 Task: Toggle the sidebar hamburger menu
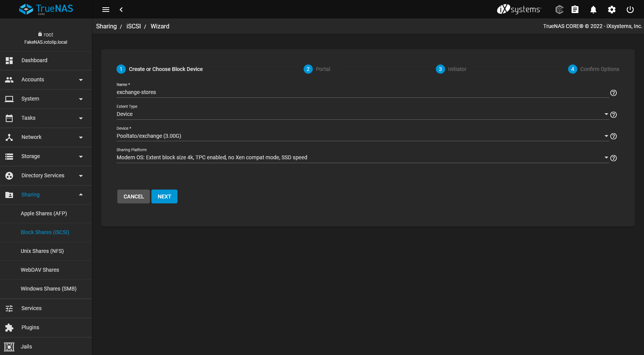(106, 9)
